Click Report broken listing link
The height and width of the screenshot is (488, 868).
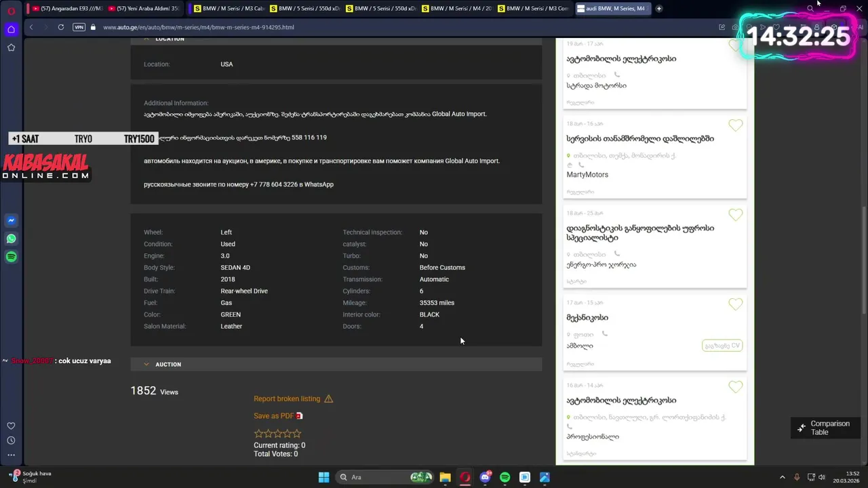287,399
